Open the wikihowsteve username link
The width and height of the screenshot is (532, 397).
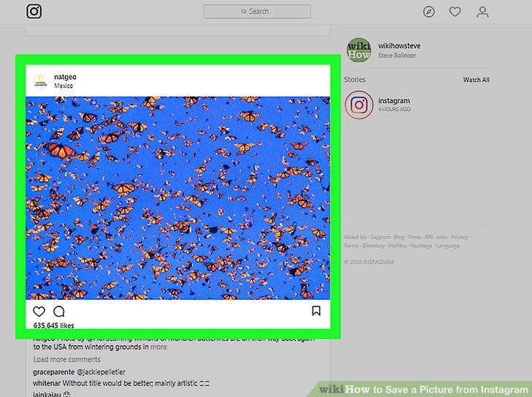click(399, 46)
